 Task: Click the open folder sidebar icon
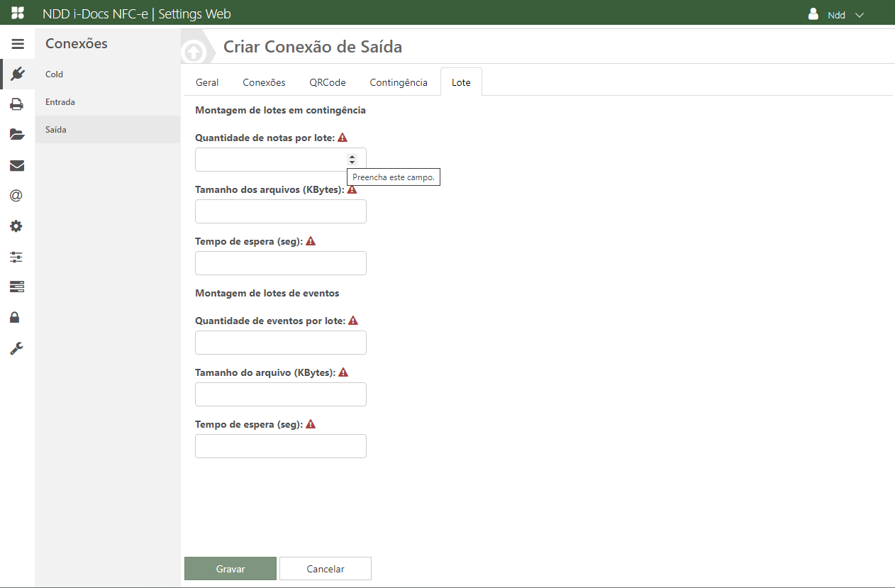pos(16,135)
